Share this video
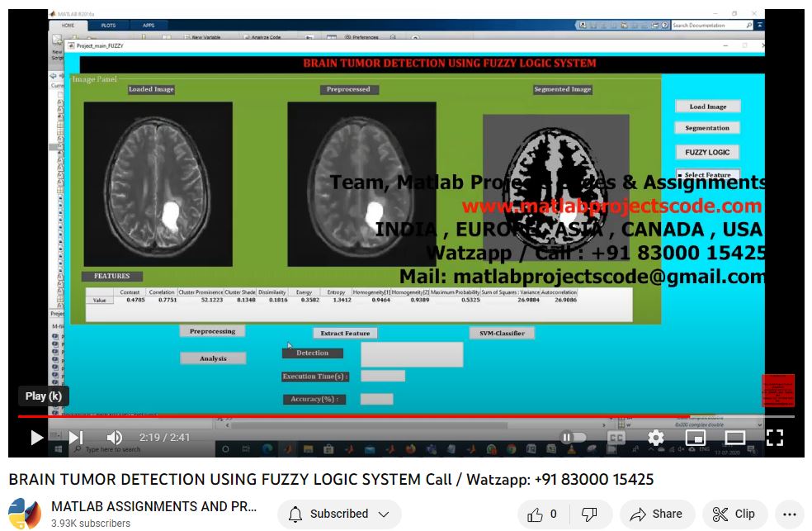Image resolution: width=812 pixels, height=531 pixels. click(657, 514)
